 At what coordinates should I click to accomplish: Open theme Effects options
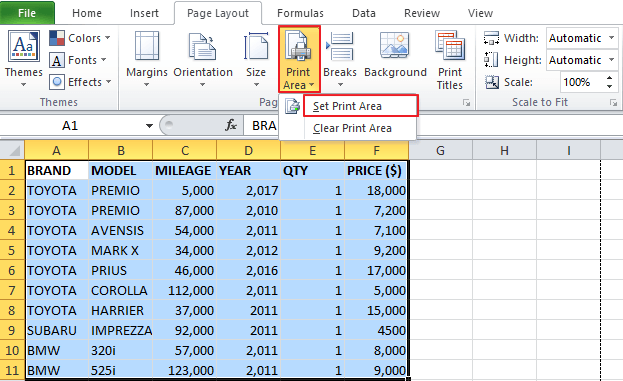click(x=80, y=82)
